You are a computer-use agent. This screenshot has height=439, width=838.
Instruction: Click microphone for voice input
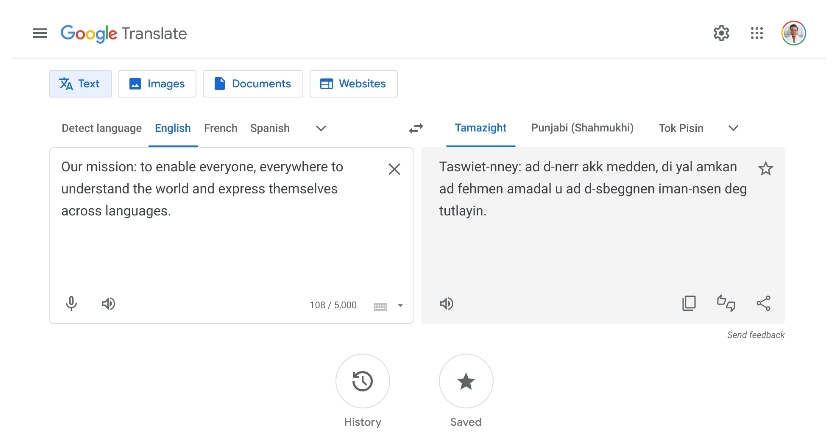71,304
